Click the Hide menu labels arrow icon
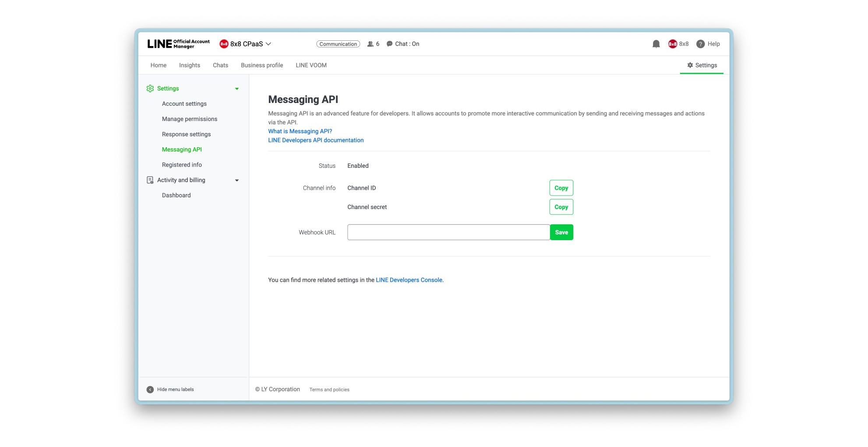The height and width of the screenshot is (447, 868). [150, 390]
